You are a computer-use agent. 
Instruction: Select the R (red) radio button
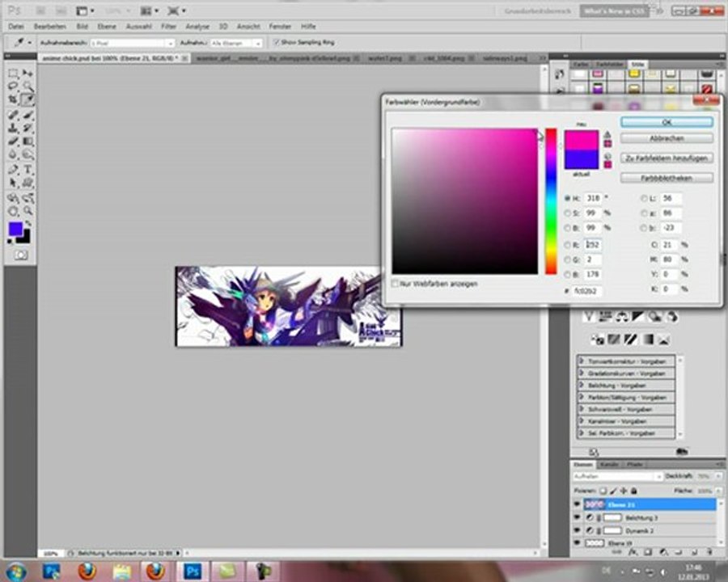click(567, 244)
